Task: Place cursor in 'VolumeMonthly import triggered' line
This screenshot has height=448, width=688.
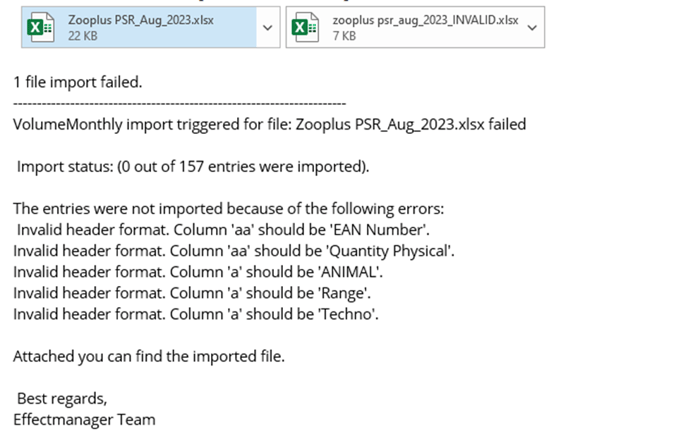Action: click(269, 125)
